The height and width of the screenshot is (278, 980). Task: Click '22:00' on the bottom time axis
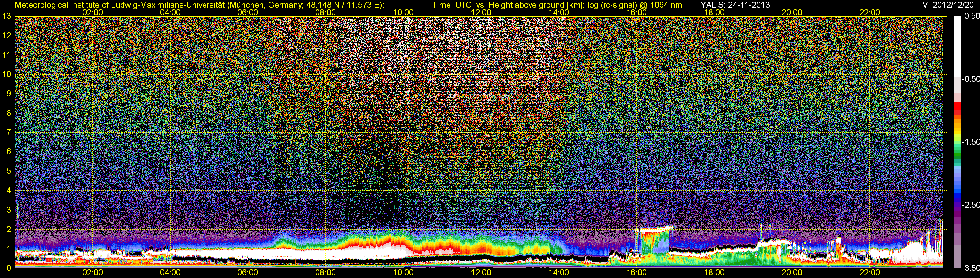870,273
